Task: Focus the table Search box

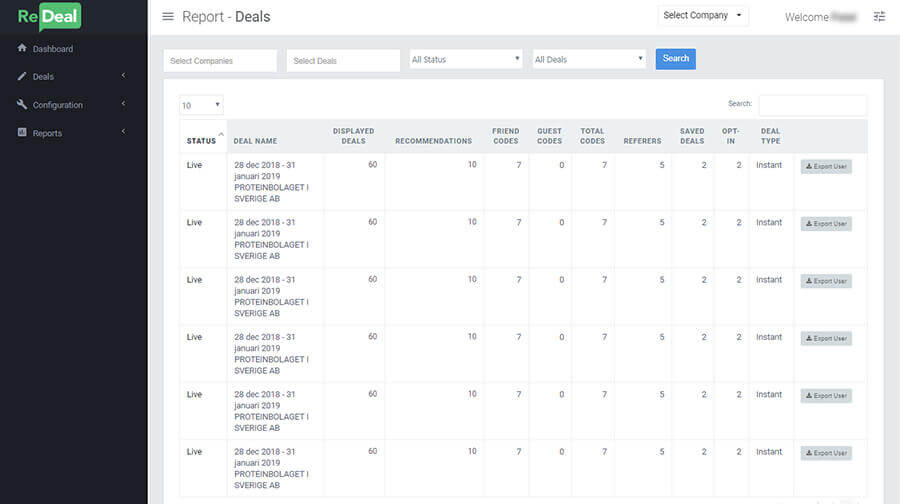Action: click(x=813, y=105)
